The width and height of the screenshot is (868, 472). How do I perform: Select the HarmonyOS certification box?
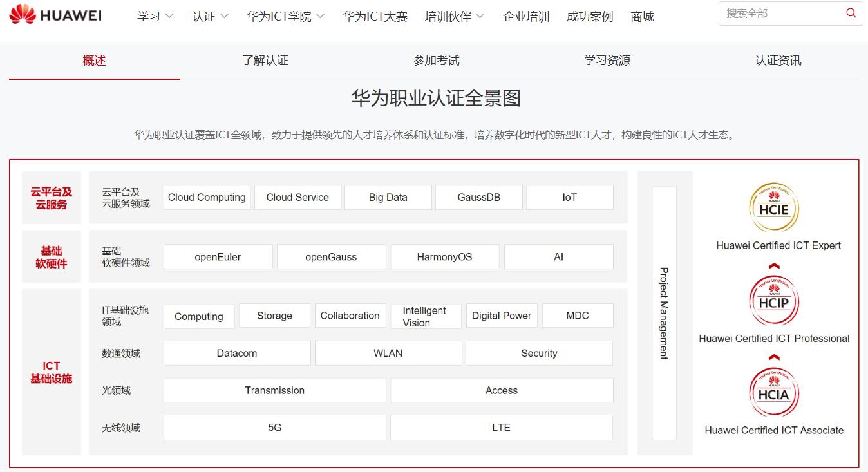point(444,257)
